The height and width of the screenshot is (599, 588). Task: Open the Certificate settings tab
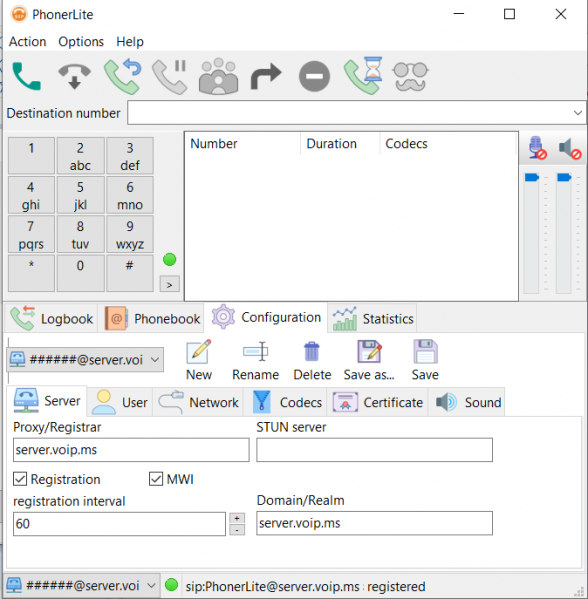377,402
